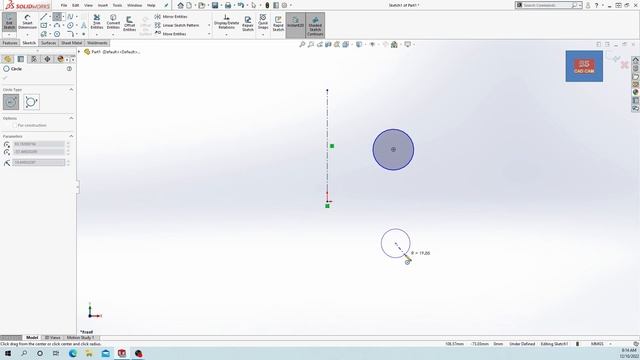Choose the Trim Entities tool
640x360 pixels.
click(x=97, y=21)
